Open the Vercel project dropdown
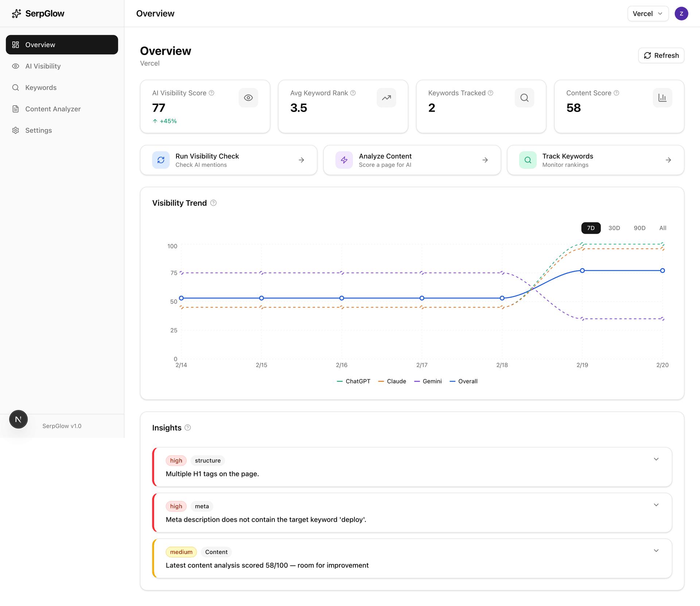700x606 pixels. 647,13
